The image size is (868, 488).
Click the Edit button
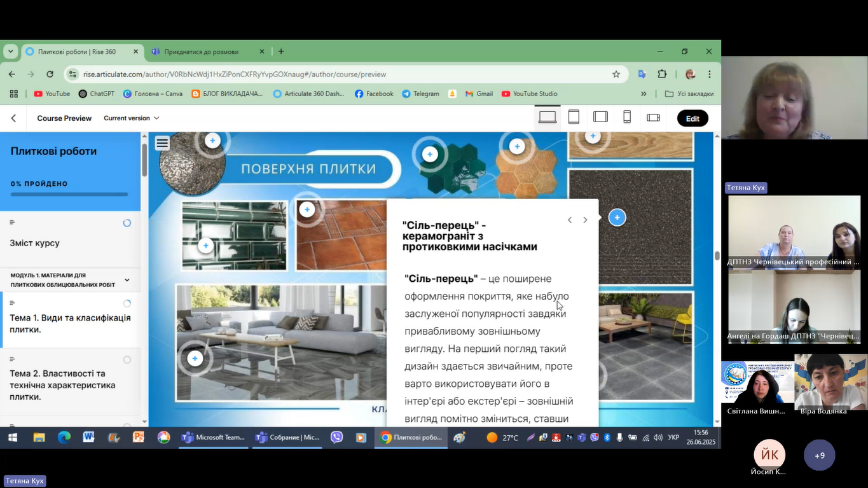692,118
